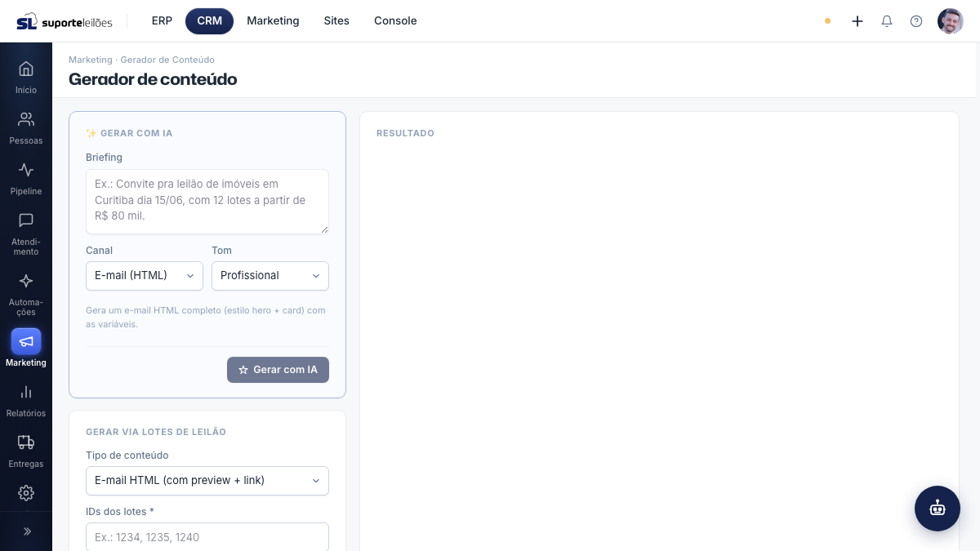Open the notifications bell
Image resolution: width=980 pixels, height=551 pixels.
coord(887,21)
